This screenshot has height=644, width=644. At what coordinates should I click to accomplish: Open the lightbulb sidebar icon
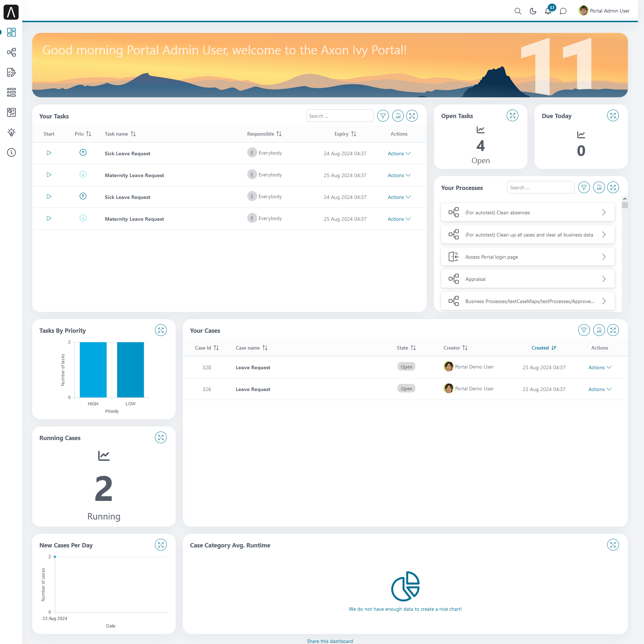click(11, 132)
